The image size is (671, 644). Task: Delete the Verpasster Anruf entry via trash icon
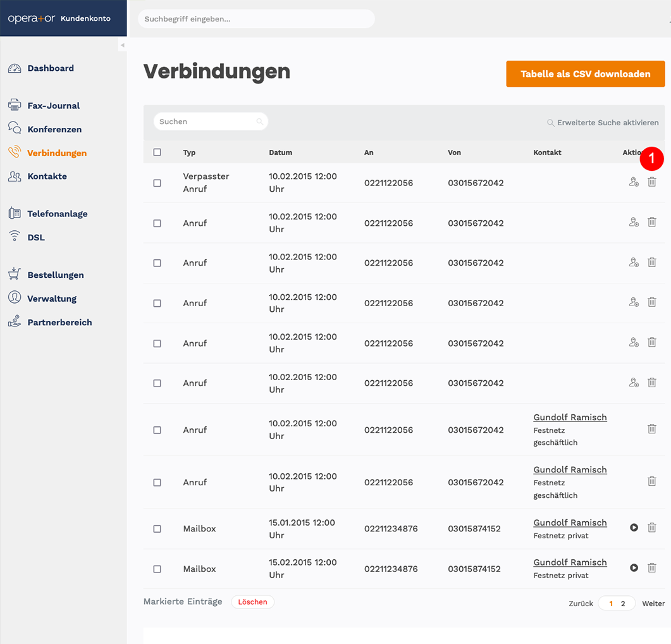pos(652,182)
